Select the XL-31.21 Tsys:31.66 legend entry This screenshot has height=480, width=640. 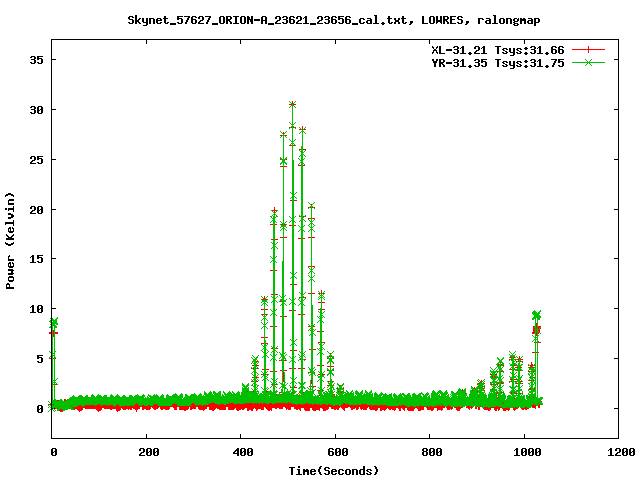pyautogui.click(x=498, y=50)
